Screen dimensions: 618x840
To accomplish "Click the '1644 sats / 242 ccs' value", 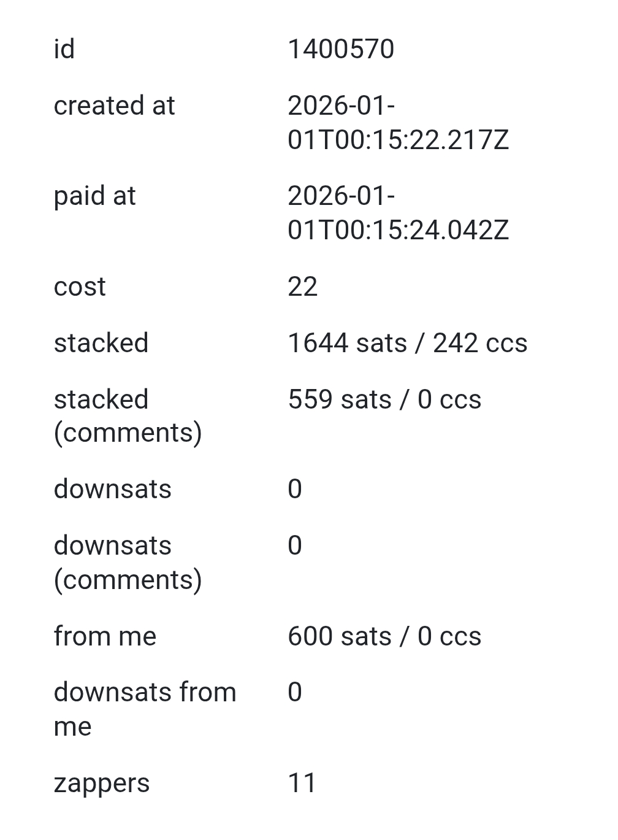I will click(x=407, y=343).
